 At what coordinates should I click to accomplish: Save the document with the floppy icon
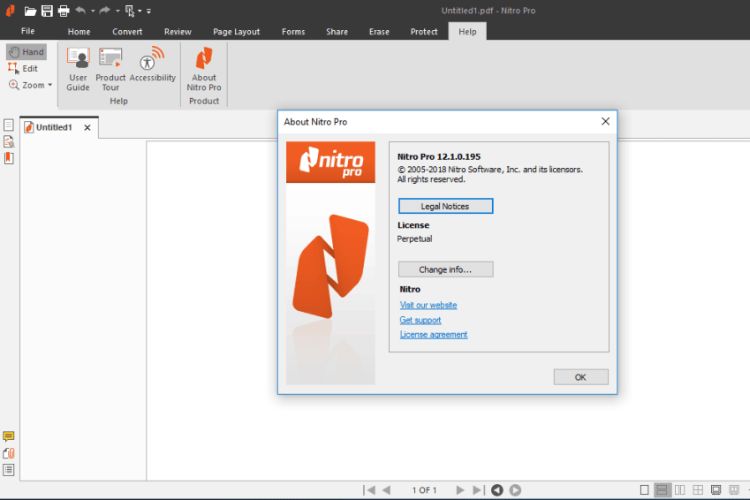47,11
